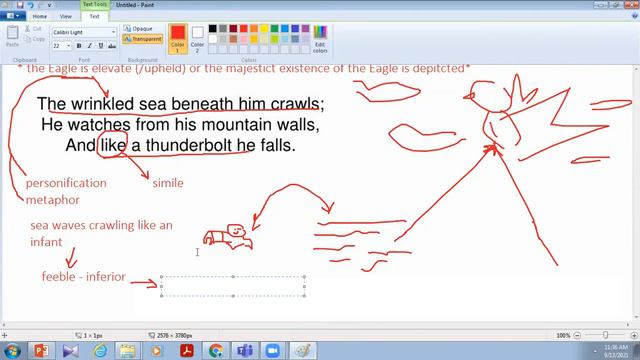This screenshot has height=360, width=640.
Task: Pick the dark gray color swatch
Action: point(223,29)
